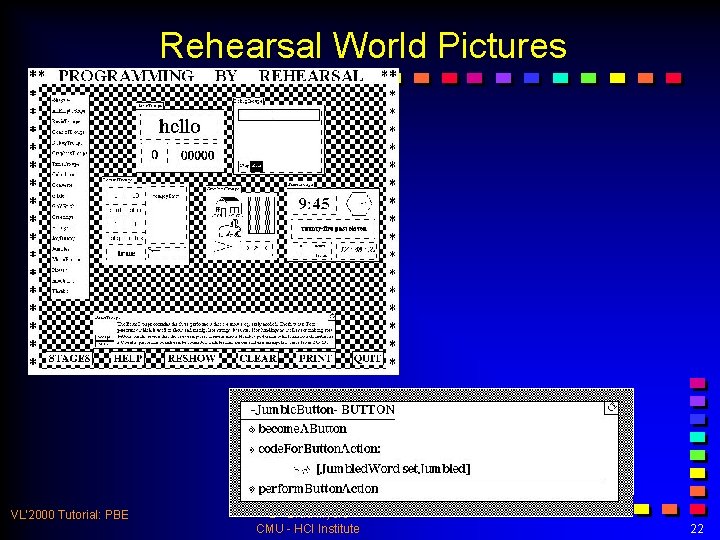The width and height of the screenshot is (720, 540).
Task: Select the becomeAButton cue
Action: coord(302,429)
